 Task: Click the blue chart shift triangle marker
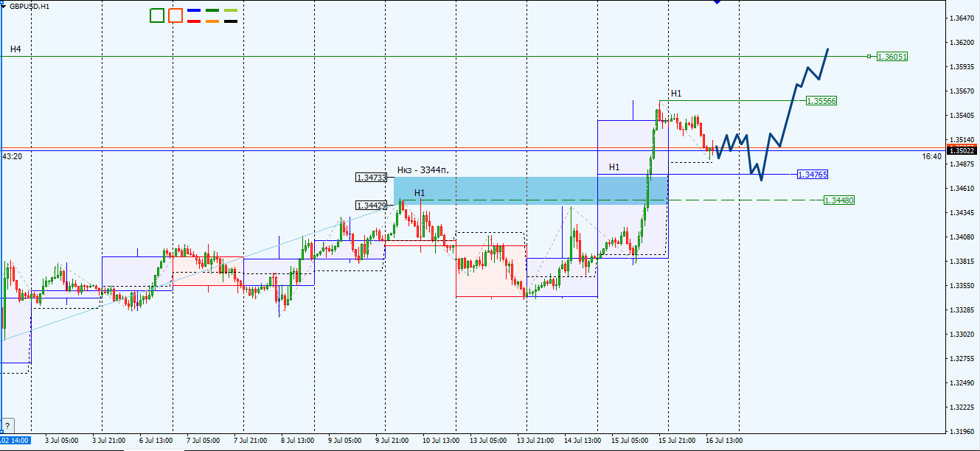tap(717, 2)
